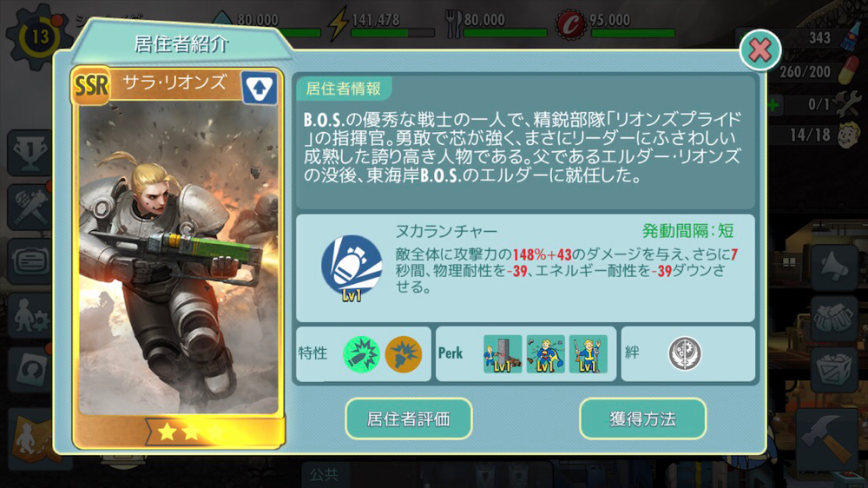The image size is (868, 488).
Task: Select the green explosion trait icon
Action: click(x=361, y=354)
